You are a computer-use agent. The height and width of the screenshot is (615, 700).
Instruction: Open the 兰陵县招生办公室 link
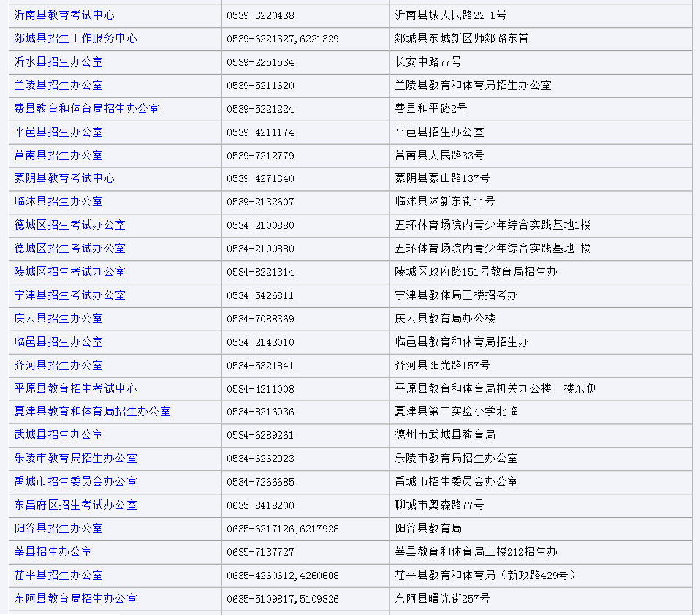(x=58, y=86)
